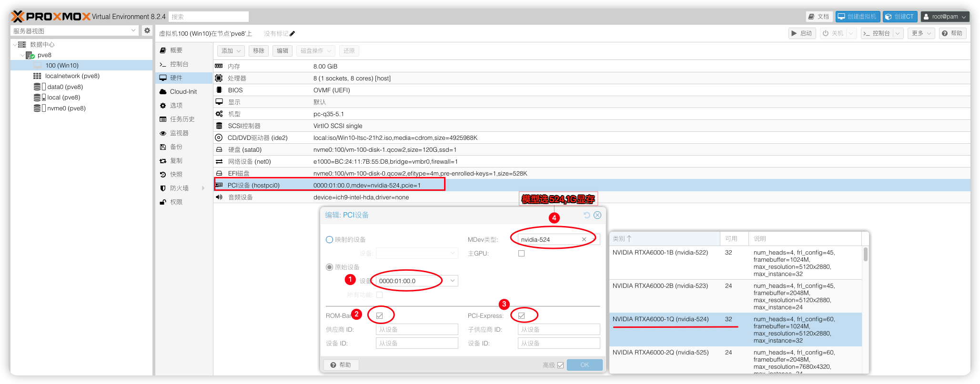Click the audio device speaker icon
This screenshot has height=384, width=980.
[219, 197]
